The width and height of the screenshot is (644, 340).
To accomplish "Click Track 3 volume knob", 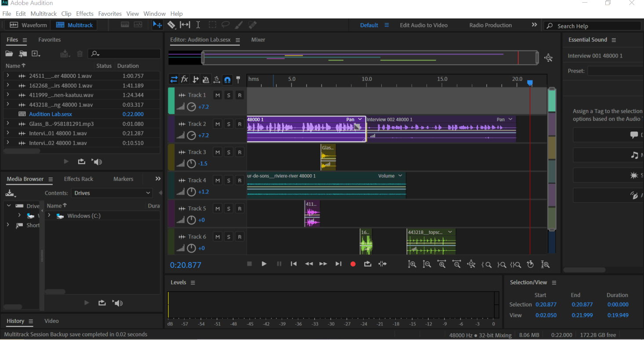I will (x=192, y=164).
